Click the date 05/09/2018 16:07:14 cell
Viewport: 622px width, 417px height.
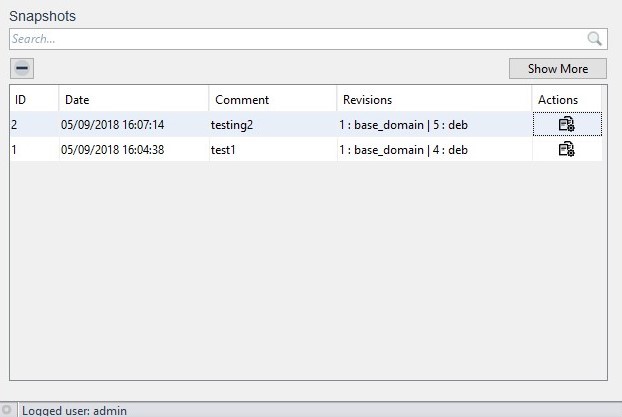(x=112, y=125)
